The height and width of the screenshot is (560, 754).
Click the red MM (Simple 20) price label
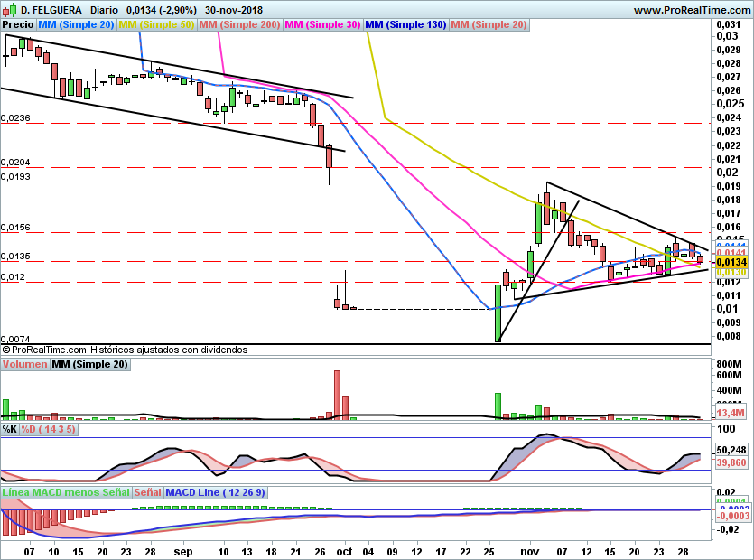click(x=489, y=24)
